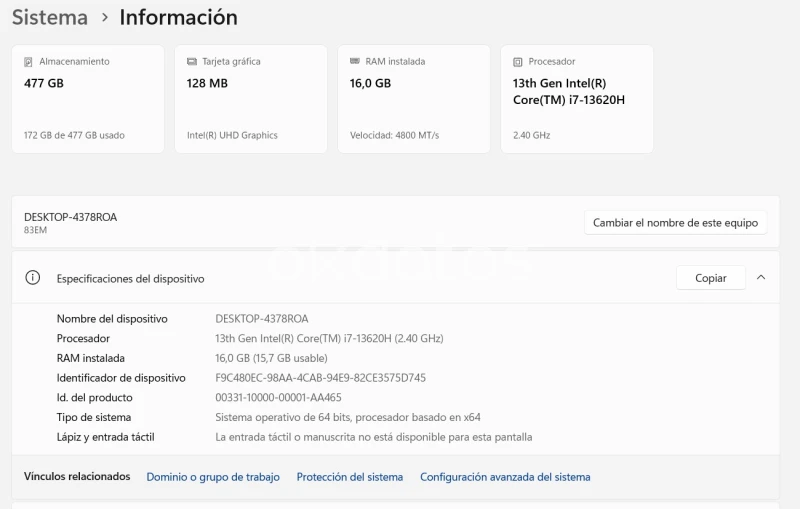Click the Especificaciones del dispositivo header title
The width and height of the screenshot is (800, 509).
click(130, 279)
